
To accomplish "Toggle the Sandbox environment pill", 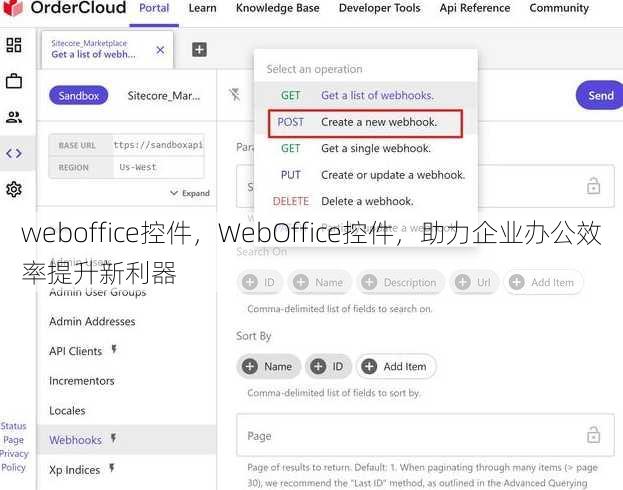I will click(x=79, y=96).
